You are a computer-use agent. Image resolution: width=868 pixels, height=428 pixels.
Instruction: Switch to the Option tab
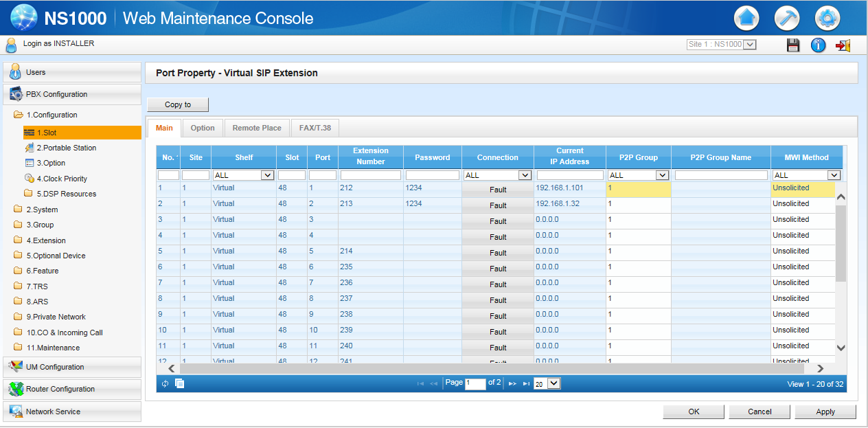(203, 128)
